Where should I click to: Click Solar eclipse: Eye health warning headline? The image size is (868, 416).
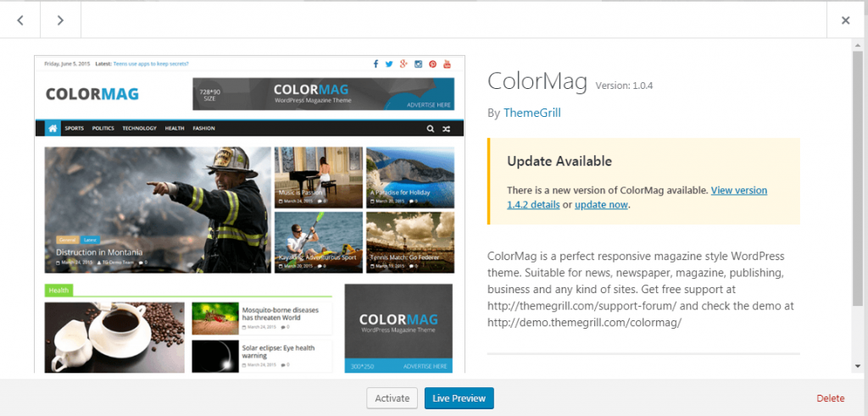point(278,352)
